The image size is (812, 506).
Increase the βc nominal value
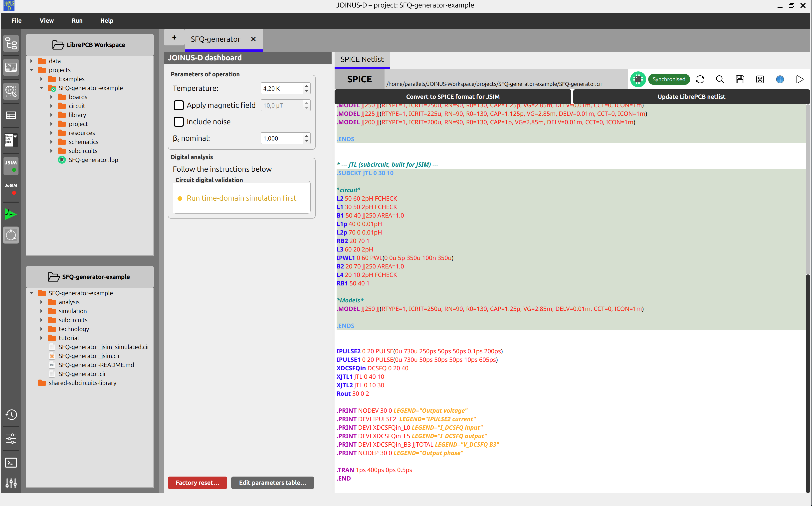[306, 135]
